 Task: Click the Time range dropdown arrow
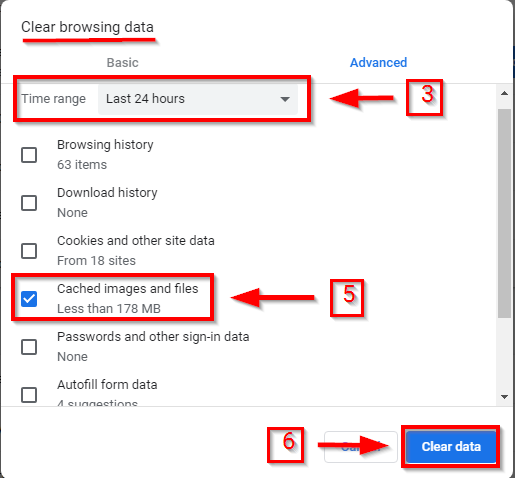285,99
